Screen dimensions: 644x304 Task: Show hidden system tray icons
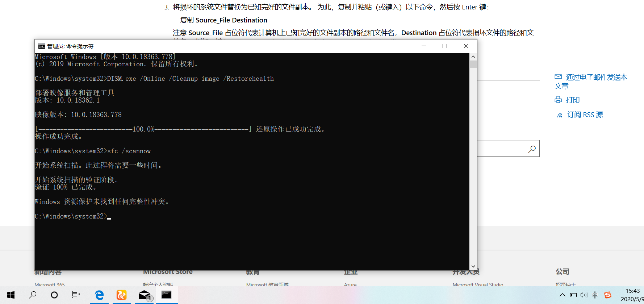(x=563, y=295)
